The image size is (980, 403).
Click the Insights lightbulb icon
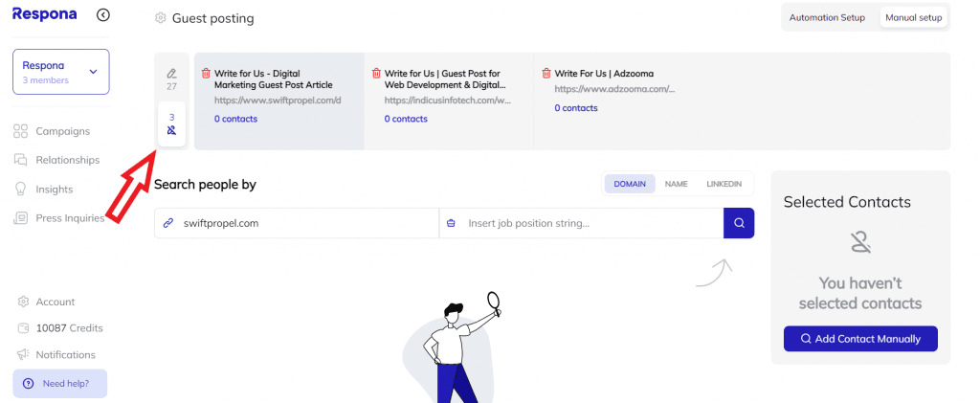click(21, 189)
